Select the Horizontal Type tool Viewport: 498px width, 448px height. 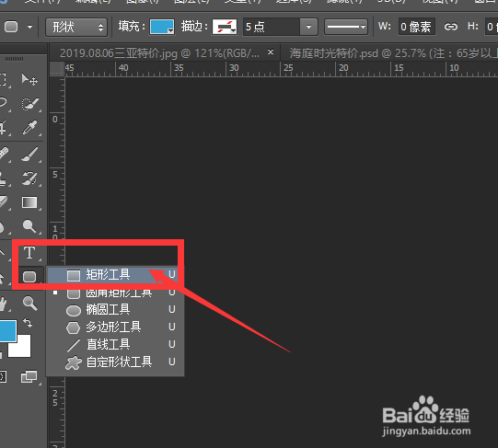29,253
